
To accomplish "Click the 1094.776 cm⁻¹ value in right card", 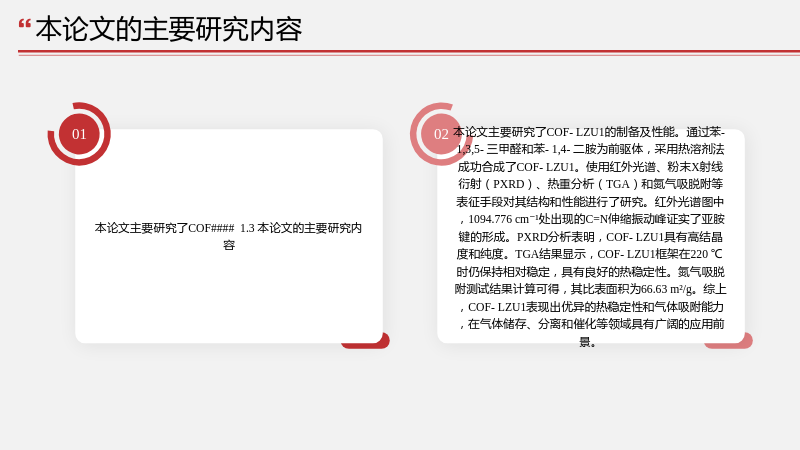I will (503, 219).
